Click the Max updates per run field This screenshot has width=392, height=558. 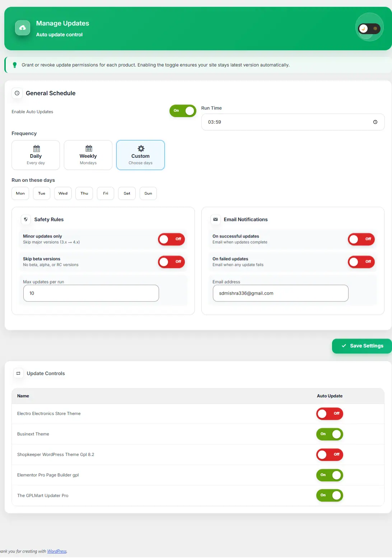[x=91, y=293]
